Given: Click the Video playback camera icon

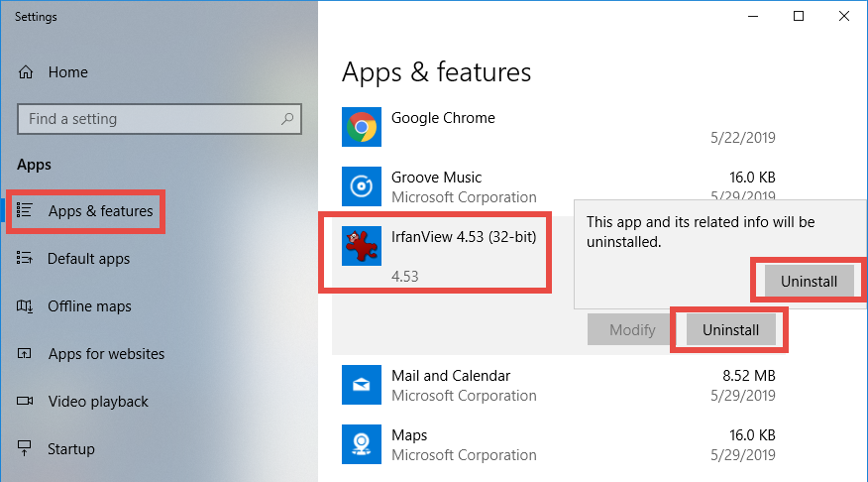Looking at the screenshot, I should pyautogui.click(x=25, y=401).
